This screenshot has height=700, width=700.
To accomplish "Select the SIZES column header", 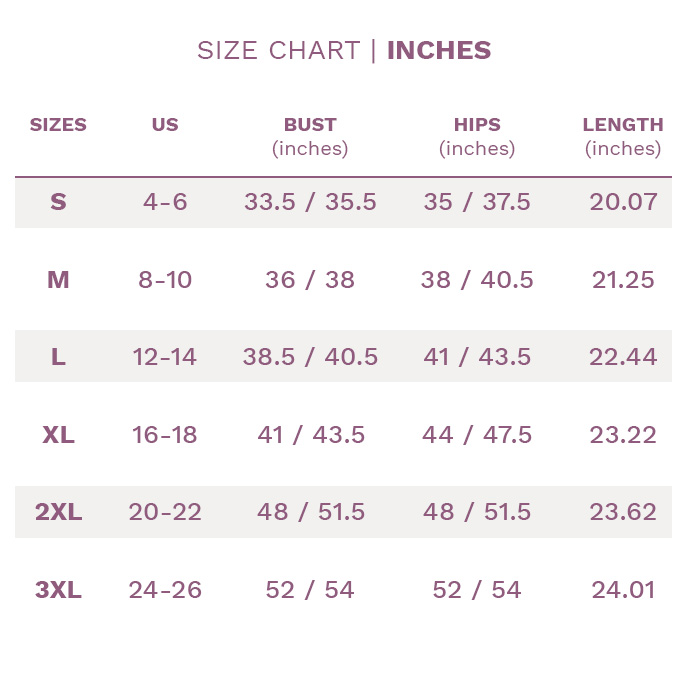I will tap(58, 125).
